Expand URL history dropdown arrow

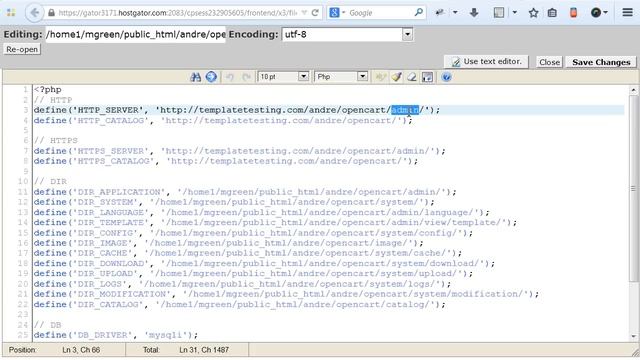tap(304, 13)
